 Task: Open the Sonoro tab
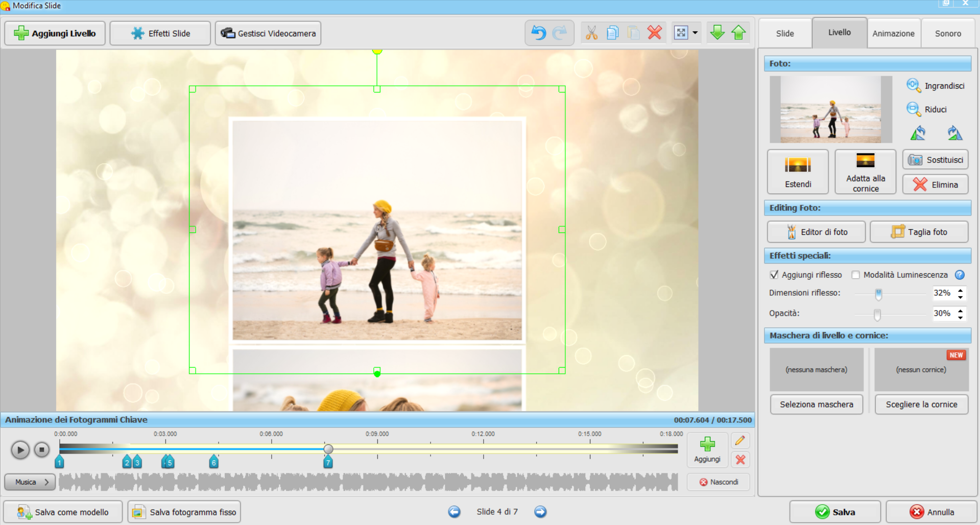948,33
